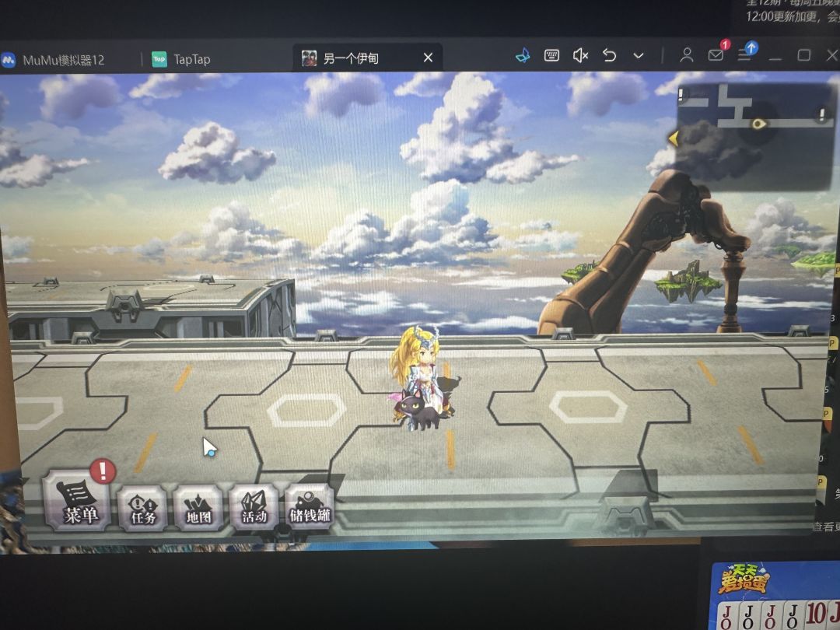Switch to the TapTap tab
Image resolution: width=840 pixels, height=630 pixels.
tap(181, 59)
